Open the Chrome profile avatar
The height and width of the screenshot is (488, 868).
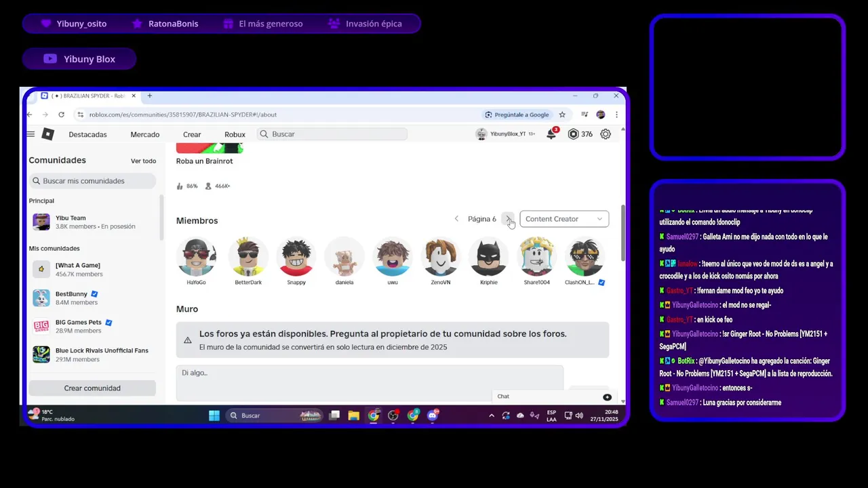click(x=600, y=115)
